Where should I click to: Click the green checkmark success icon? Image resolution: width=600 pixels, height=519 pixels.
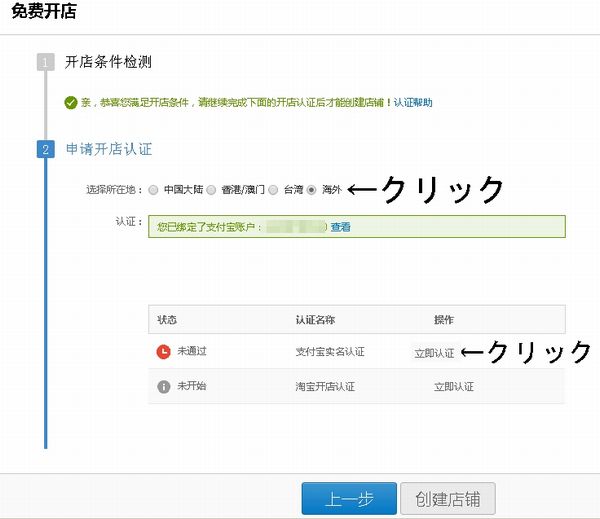pos(70,103)
